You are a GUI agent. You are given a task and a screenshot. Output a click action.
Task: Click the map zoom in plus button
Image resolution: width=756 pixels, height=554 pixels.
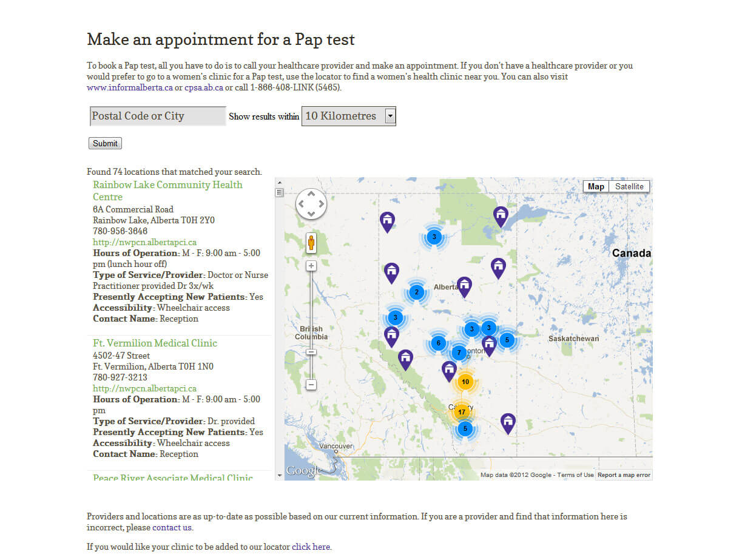(311, 266)
